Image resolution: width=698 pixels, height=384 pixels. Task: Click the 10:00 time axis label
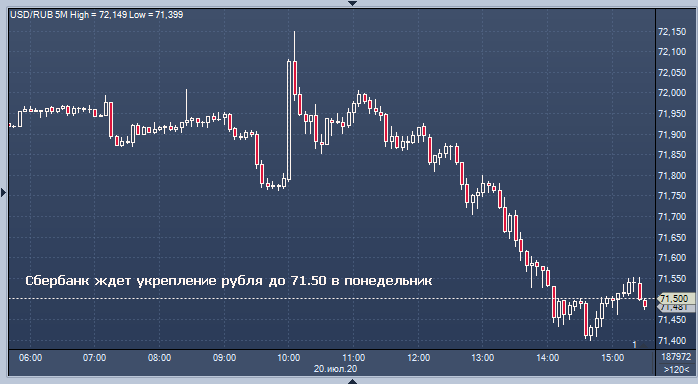click(288, 358)
